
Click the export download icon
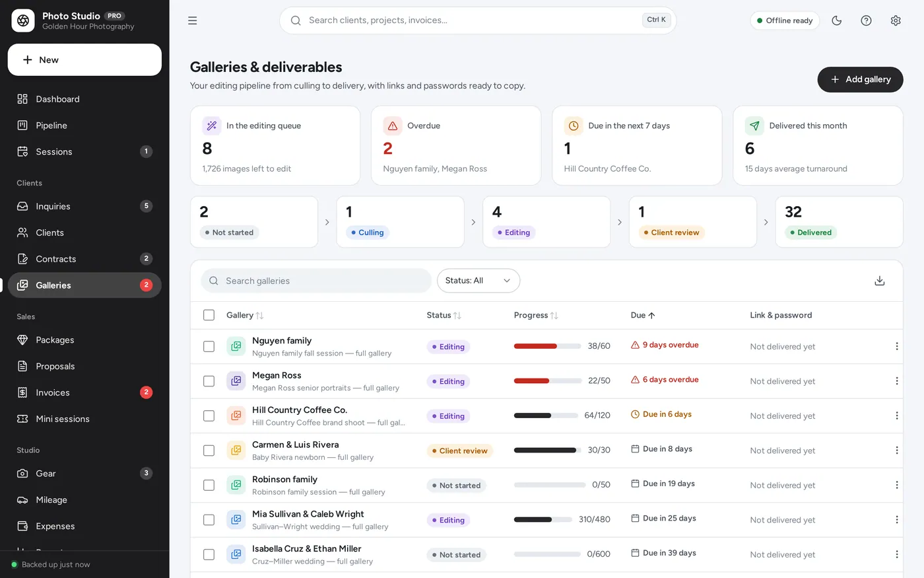click(x=879, y=281)
